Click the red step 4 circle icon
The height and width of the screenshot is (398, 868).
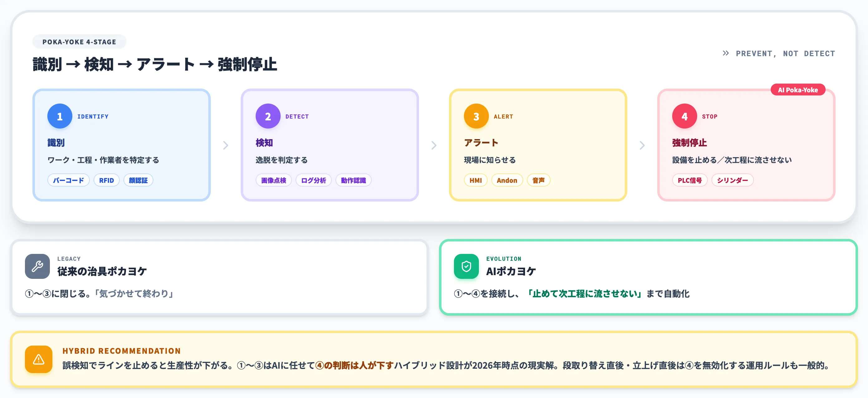684,116
